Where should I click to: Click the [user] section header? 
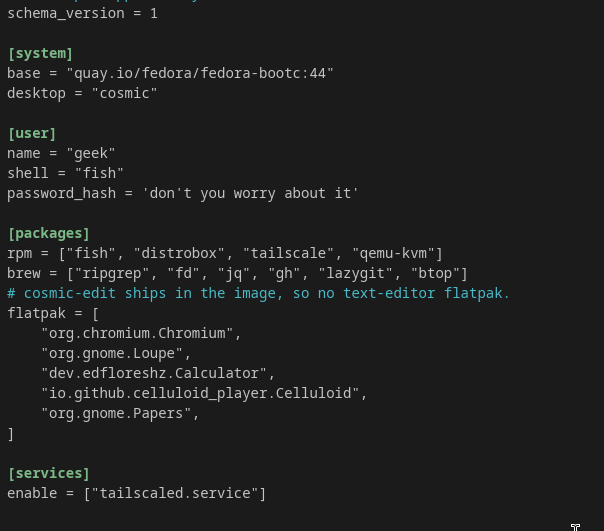coord(32,133)
